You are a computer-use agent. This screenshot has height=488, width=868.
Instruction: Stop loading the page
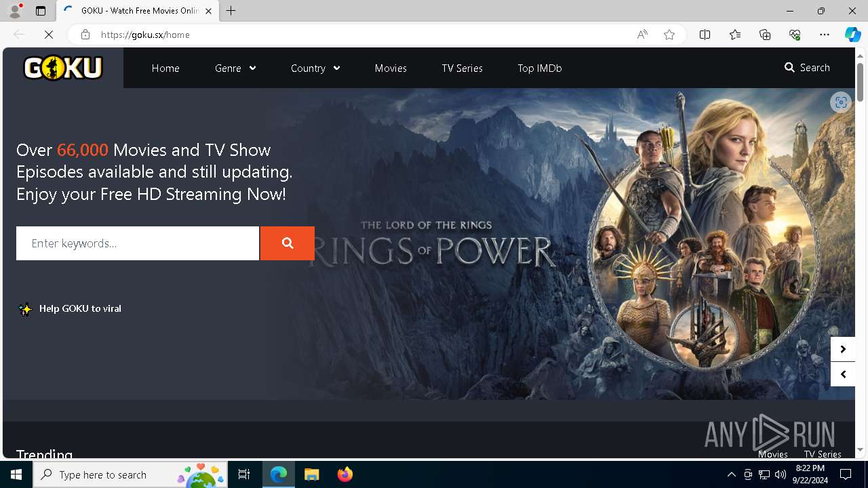(49, 35)
